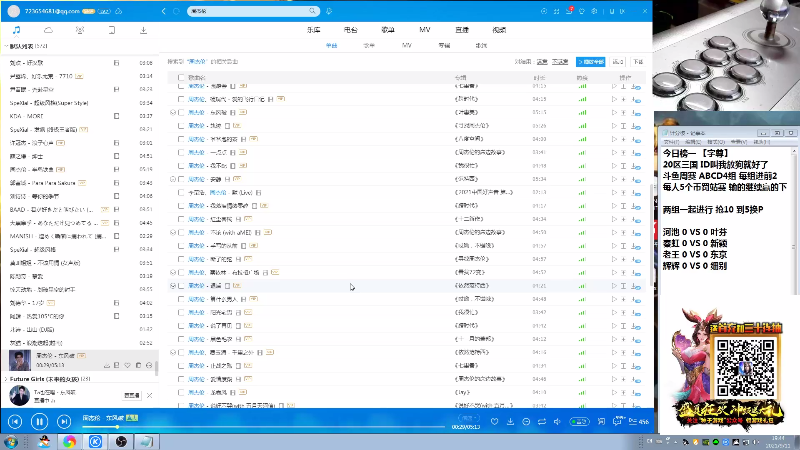800x450 pixels.
Task: Open the 歌单 main tab
Action: coord(388,30)
